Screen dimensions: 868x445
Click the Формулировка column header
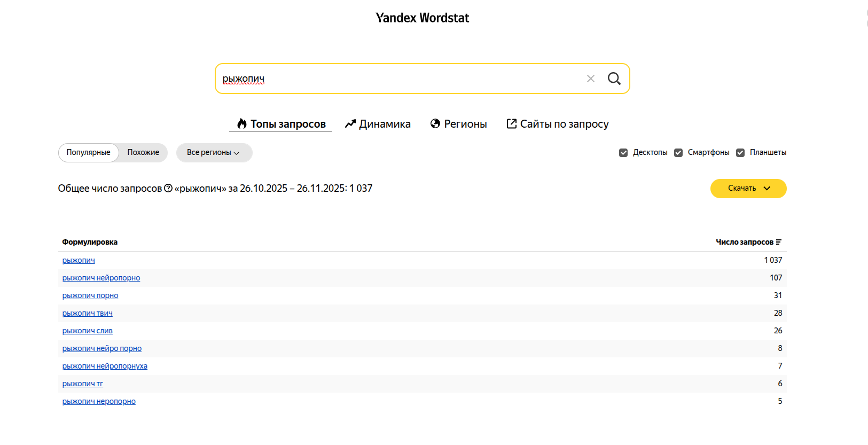(90, 242)
